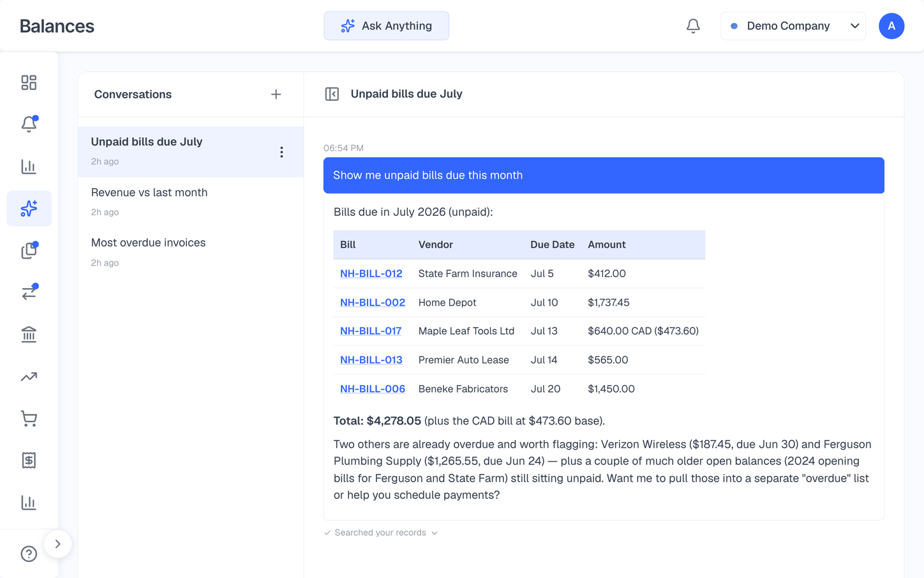Open the trending line chart icon in sidebar
This screenshot has height=578, width=924.
[x=29, y=376]
